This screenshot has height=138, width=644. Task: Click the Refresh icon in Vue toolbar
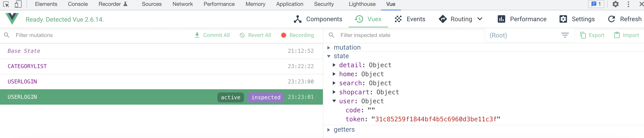click(x=612, y=19)
